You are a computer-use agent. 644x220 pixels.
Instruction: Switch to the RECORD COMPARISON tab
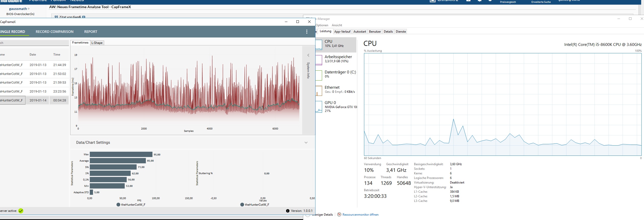pyautogui.click(x=55, y=32)
